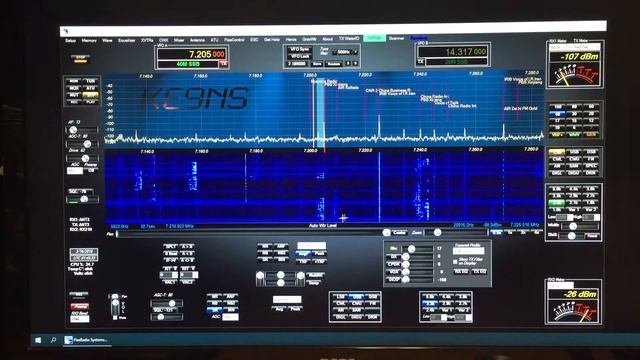Toggle the TUN tune button

pos(90,81)
